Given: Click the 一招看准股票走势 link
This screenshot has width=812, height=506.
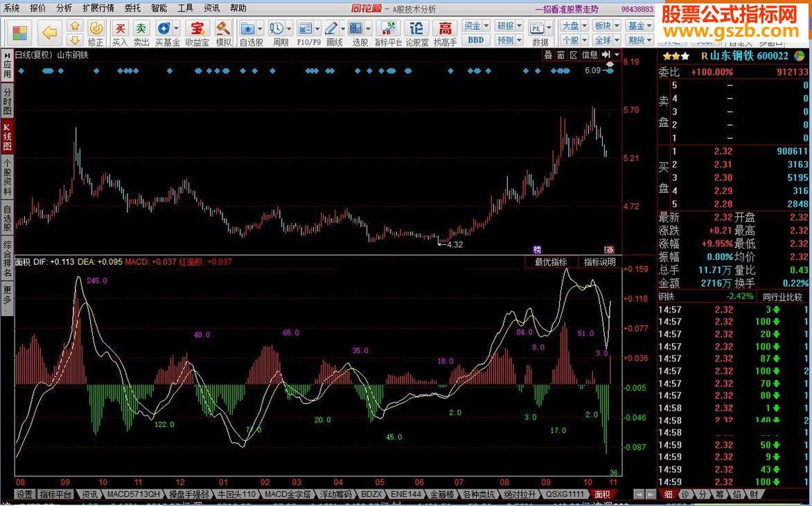Looking at the screenshot, I should tap(567, 9).
